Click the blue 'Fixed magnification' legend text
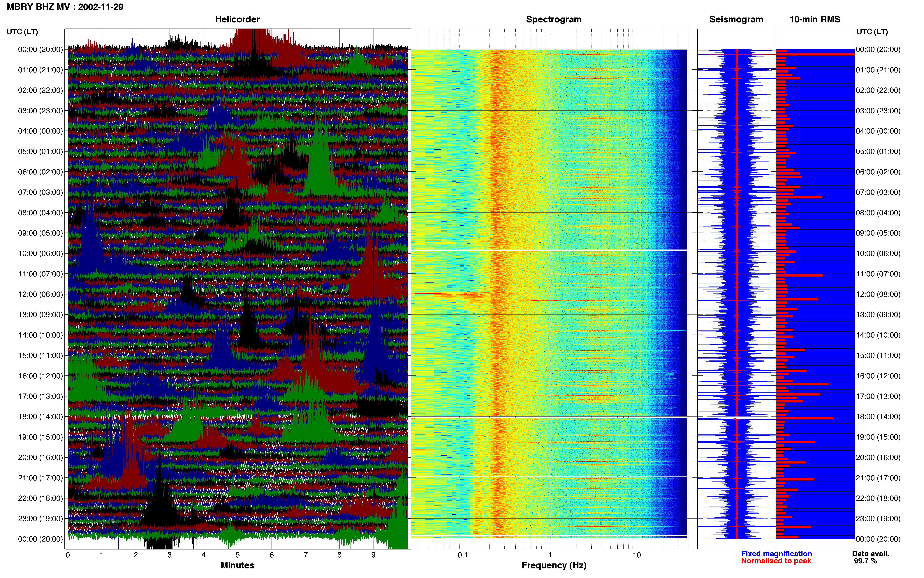This screenshot has width=924, height=578. 776,554
